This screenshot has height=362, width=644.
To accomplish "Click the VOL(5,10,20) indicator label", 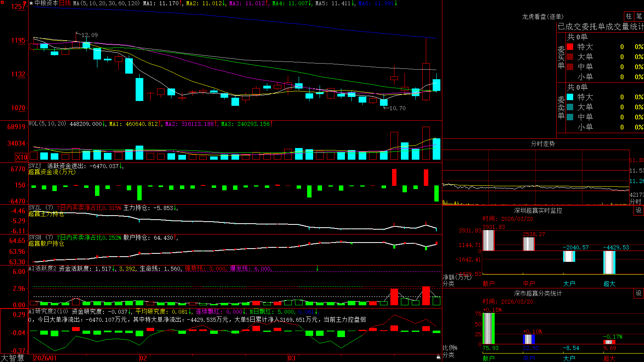I will pyautogui.click(x=47, y=124).
